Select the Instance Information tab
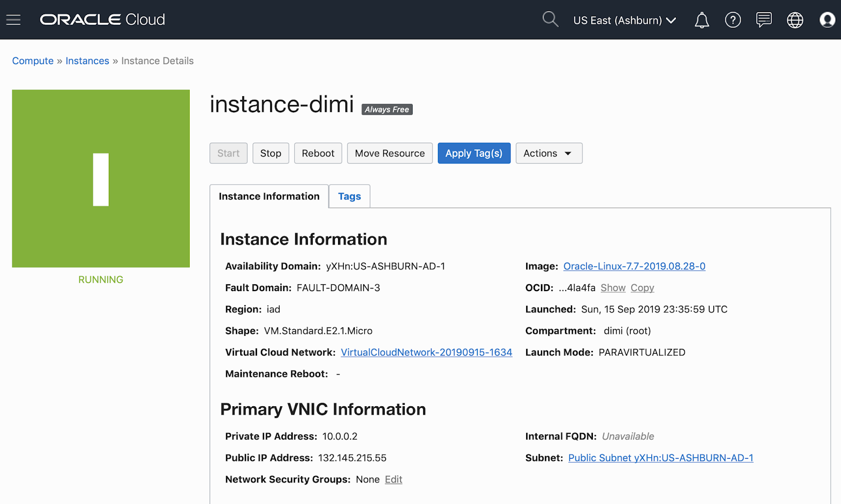 (269, 196)
